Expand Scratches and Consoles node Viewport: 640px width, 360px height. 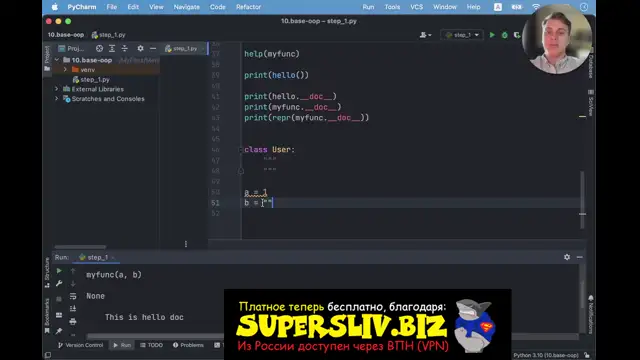[x=56, y=99]
